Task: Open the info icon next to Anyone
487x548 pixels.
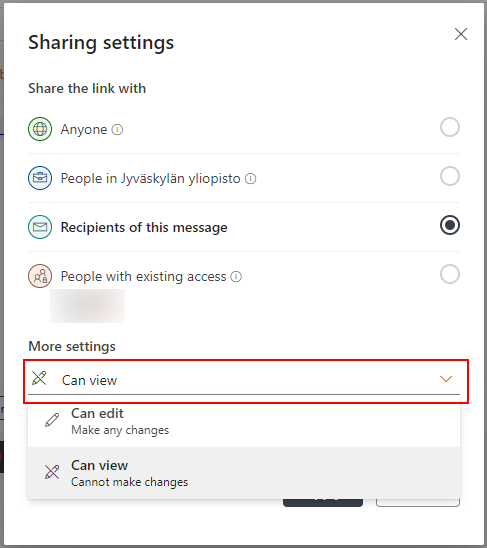Action: click(117, 130)
